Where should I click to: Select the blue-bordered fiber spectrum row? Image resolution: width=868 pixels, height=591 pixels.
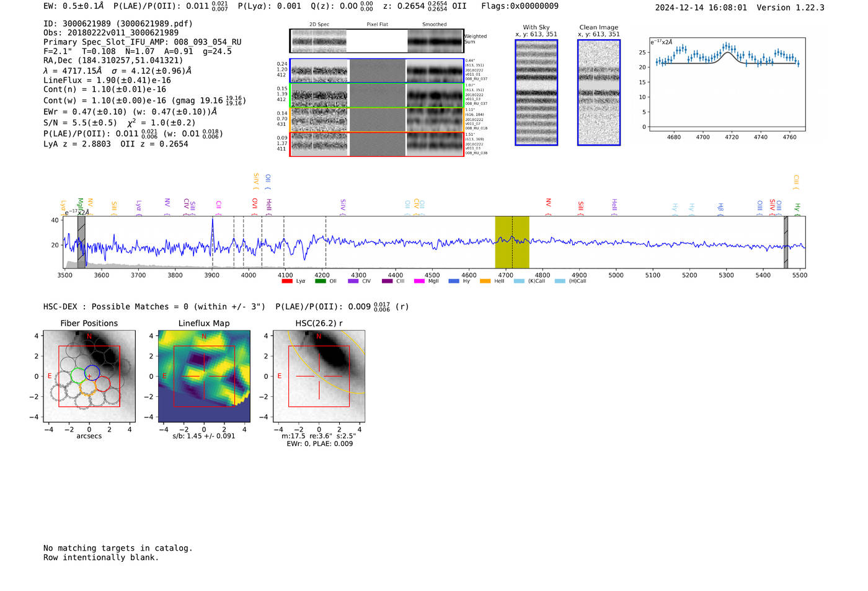pyautogui.click(x=376, y=71)
